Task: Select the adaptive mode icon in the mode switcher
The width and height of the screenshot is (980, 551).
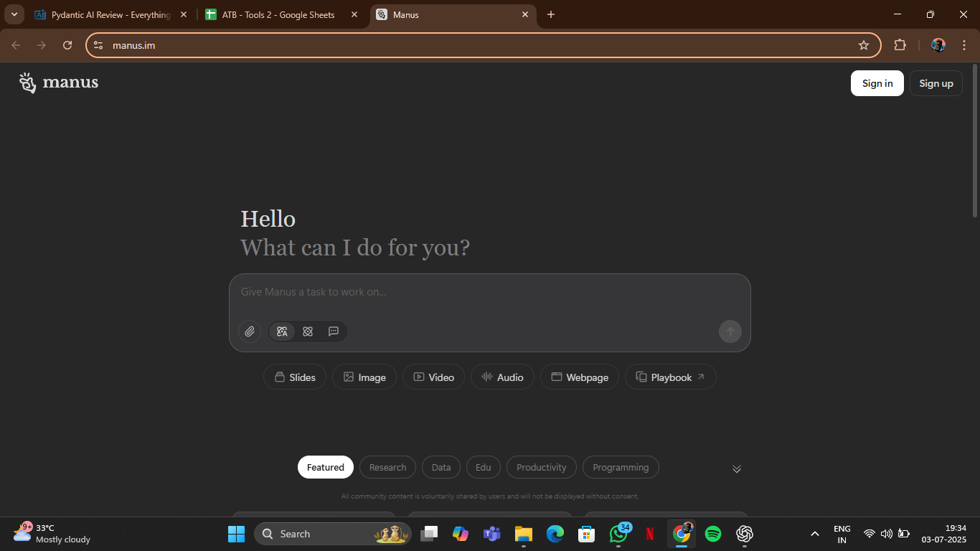Action: [282, 331]
